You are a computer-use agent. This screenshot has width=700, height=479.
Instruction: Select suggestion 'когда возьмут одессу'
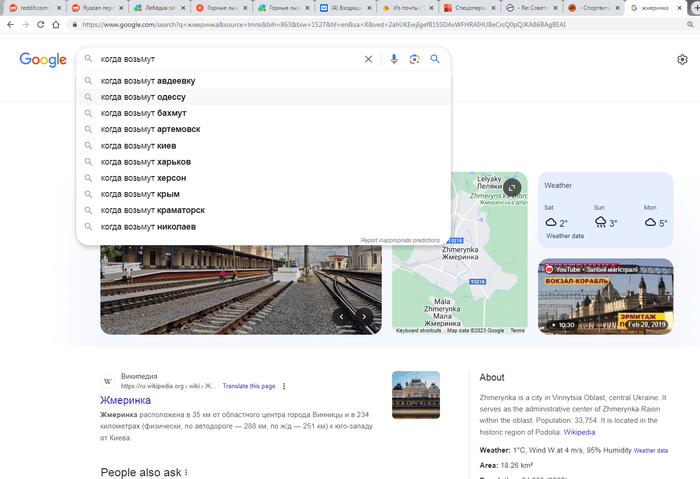pyautogui.click(x=143, y=97)
